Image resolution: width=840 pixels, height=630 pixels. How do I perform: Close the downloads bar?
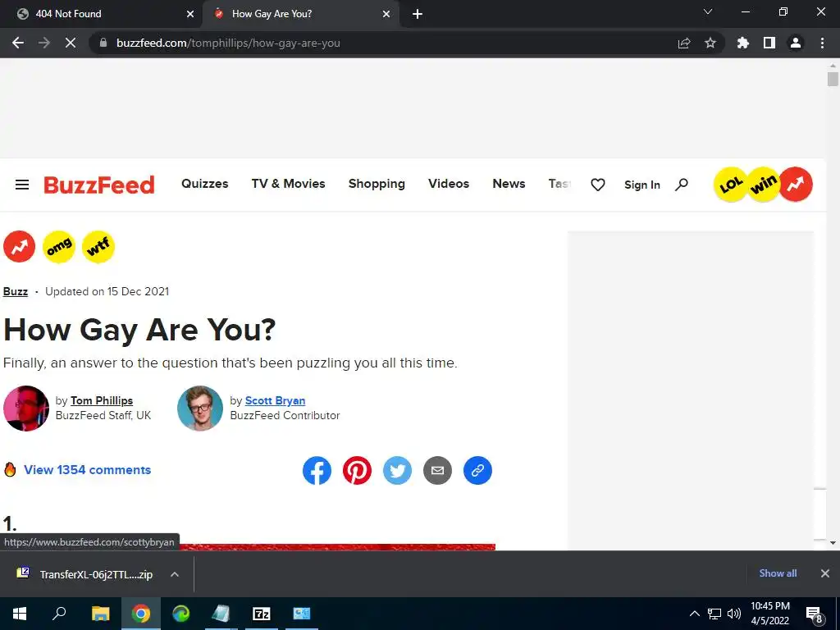(x=825, y=573)
